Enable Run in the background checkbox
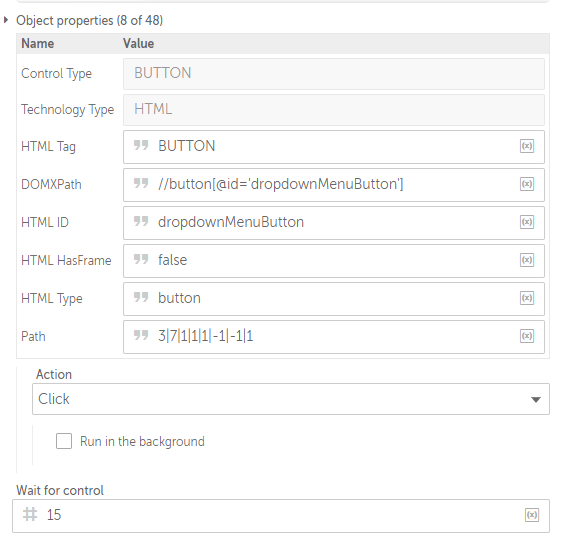Viewport: 561px width, 551px height. point(64,441)
